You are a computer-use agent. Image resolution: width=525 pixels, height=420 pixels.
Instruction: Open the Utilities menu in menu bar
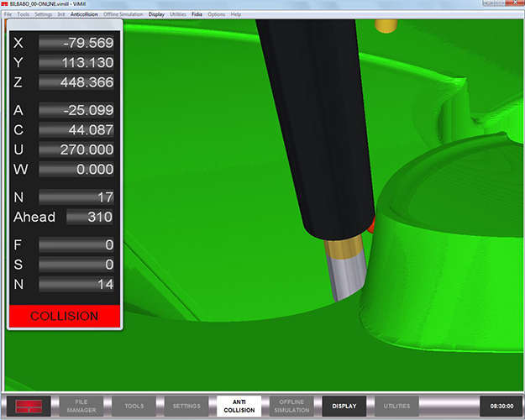coord(177,14)
